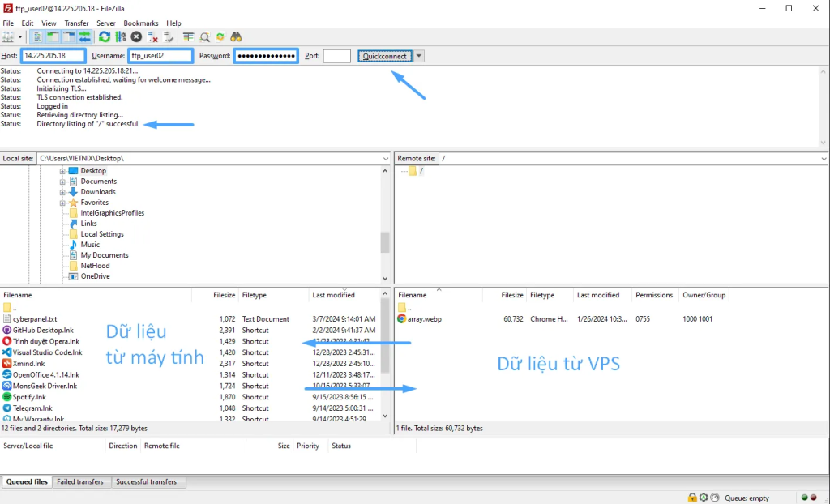
Task: Open the Quickconnect history dropdown arrow
Action: pyautogui.click(x=419, y=56)
